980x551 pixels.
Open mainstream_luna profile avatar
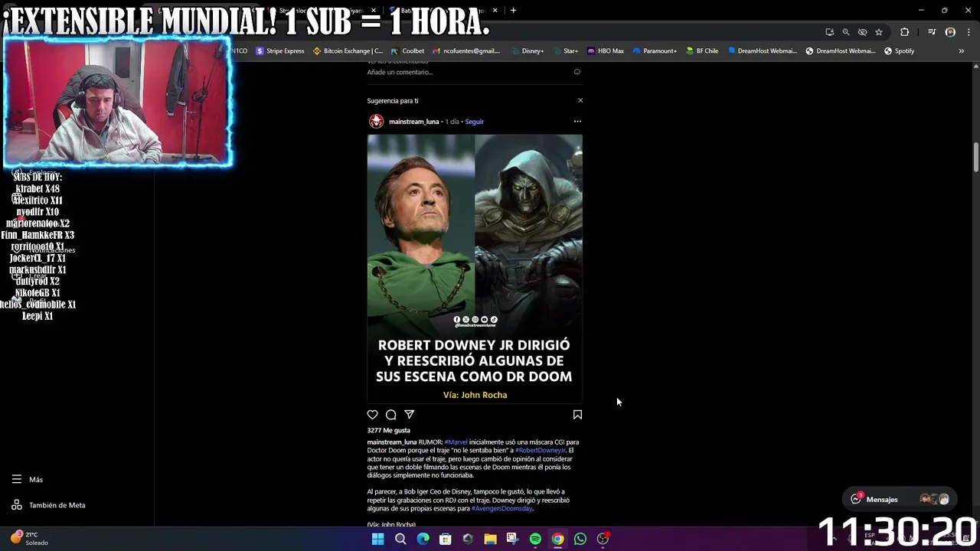(x=376, y=121)
